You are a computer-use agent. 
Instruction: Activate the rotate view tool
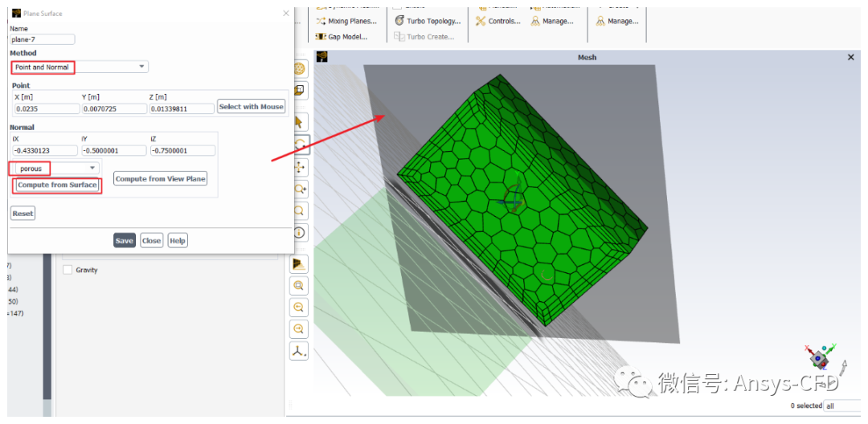(x=299, y=145)
